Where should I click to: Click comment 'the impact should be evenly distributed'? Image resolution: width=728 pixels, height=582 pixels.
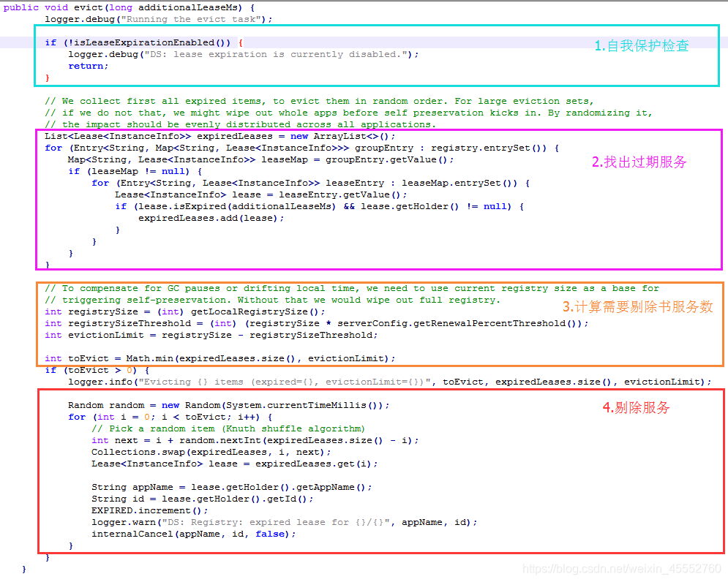point(241,124)
